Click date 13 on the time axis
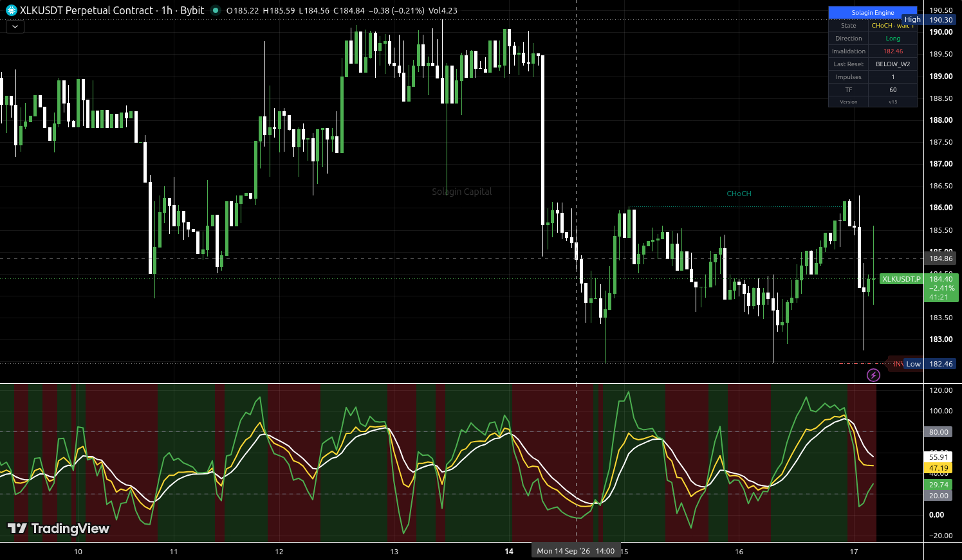This screenshot has height=560, width=962. (x=394, y=552)
